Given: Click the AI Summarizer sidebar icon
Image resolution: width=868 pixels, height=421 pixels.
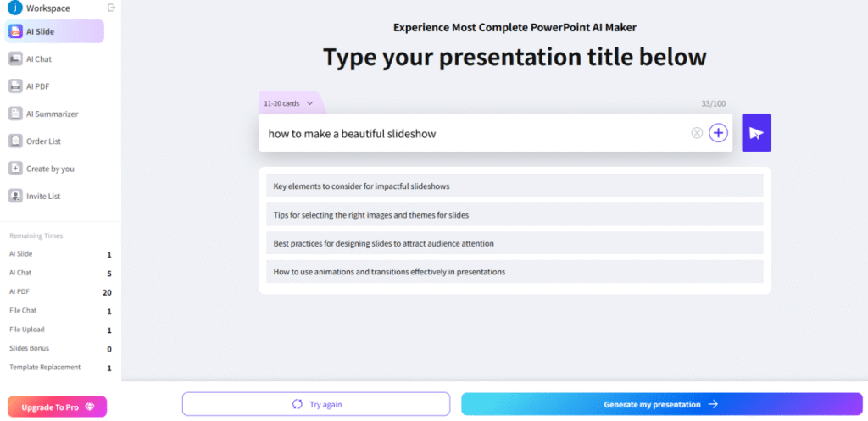Looking at the screenshot, I should pyautogui.click(x=15, y=114).
